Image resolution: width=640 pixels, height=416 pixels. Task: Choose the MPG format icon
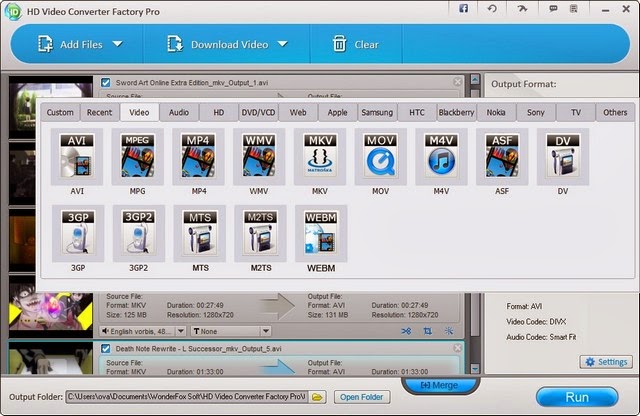(x=138, y=157)
